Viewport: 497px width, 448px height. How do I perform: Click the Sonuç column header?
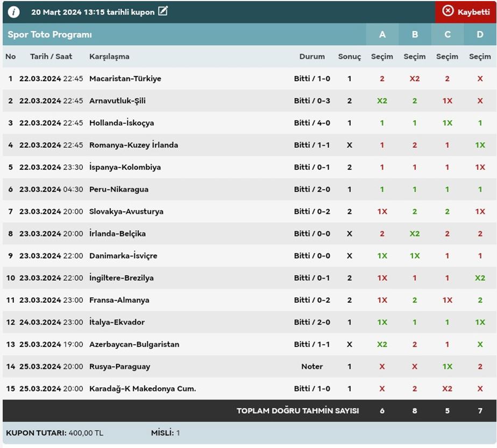[350, 56]
